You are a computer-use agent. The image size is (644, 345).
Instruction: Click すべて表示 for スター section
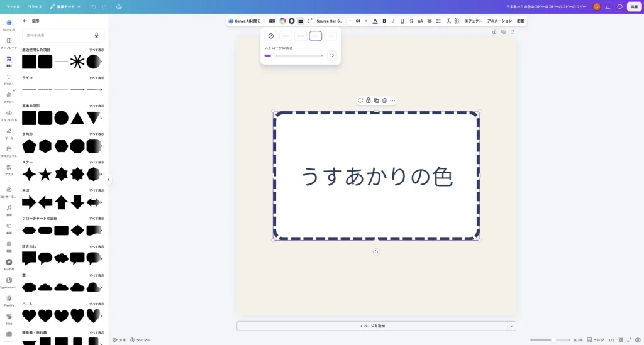(x=96, y=163)
